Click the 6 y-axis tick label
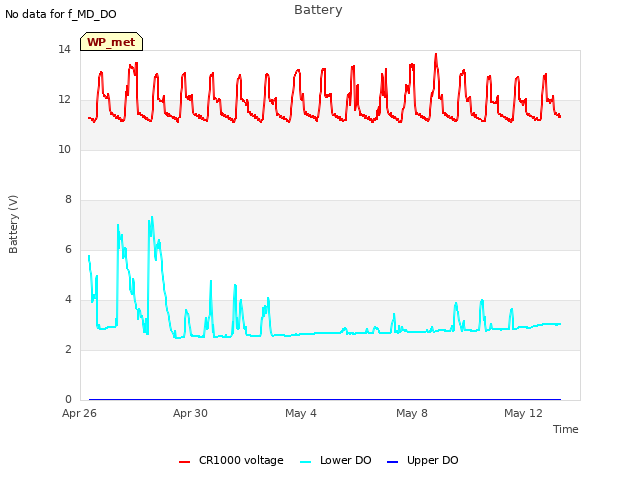 (x=68, y=249)
